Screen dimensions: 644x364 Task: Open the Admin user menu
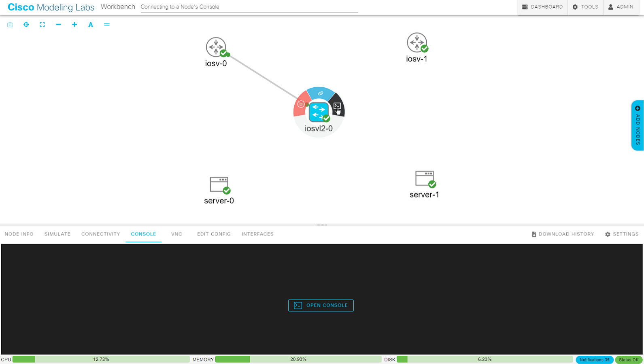621,7
